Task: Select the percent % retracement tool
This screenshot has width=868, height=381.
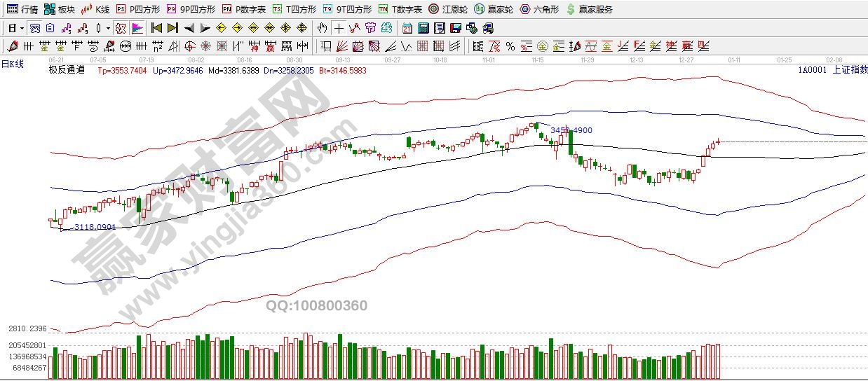Action: click(x=510, y=47)
